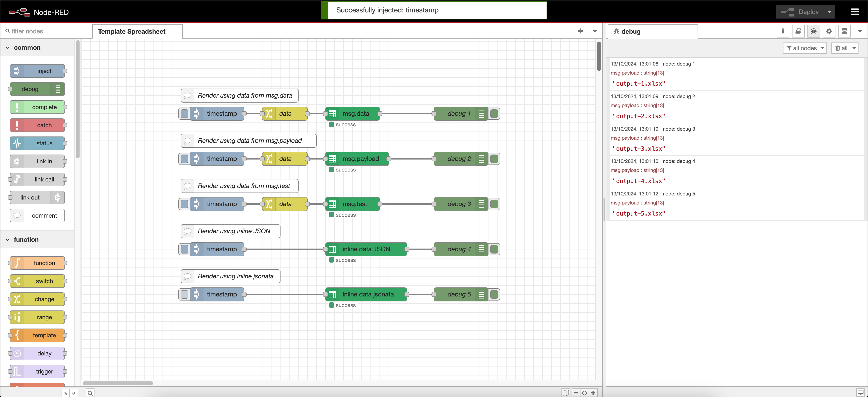Toggle the debug 5 node output button

494,294
